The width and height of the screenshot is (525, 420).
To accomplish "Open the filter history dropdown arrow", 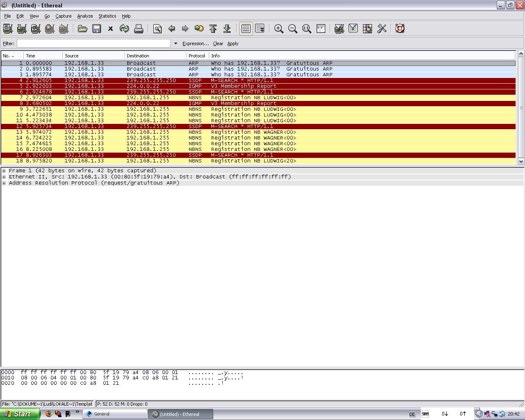I will [176, 43].
